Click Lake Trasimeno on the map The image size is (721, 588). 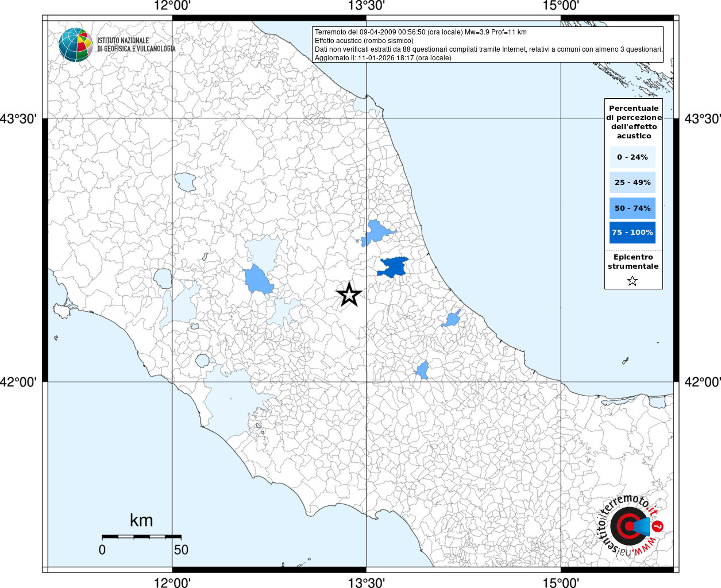[186, 182]
